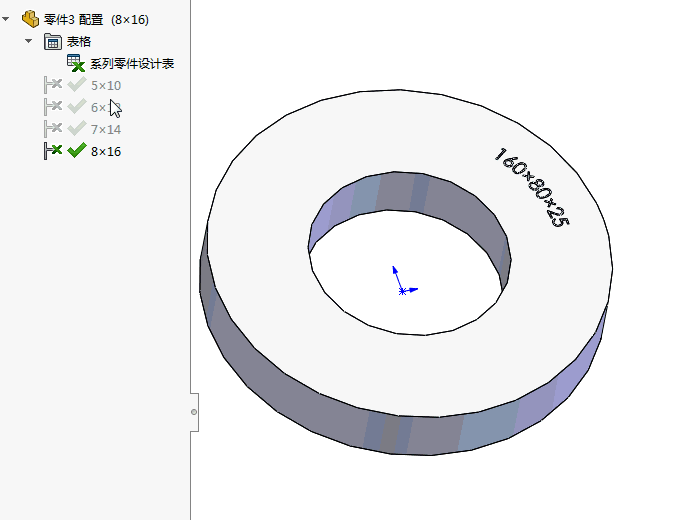Image resolution: width=684 pixels, height=520 pixels.
Task: Click the 表格 tables folder icon
Action: (x=53, y=41)
